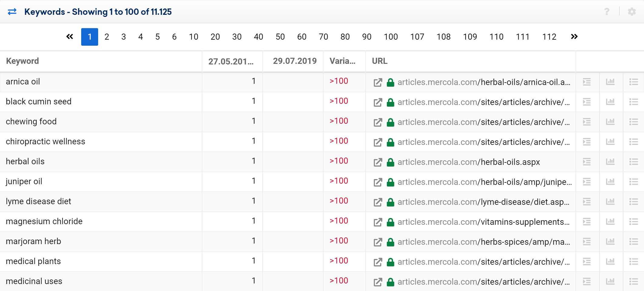644x291 pixels.
Task: Jump back with the double-left pagination arrow
Action: [70, 37]
